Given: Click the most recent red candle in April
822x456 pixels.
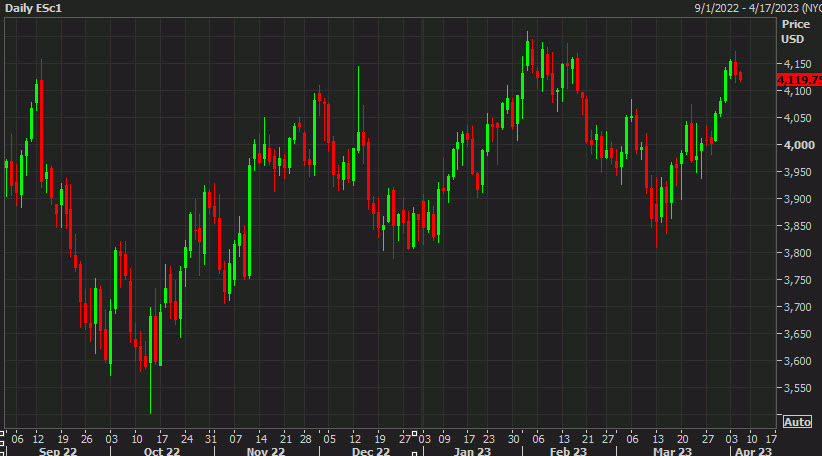Looking at the screenshot, I should (x=740, y=77).
